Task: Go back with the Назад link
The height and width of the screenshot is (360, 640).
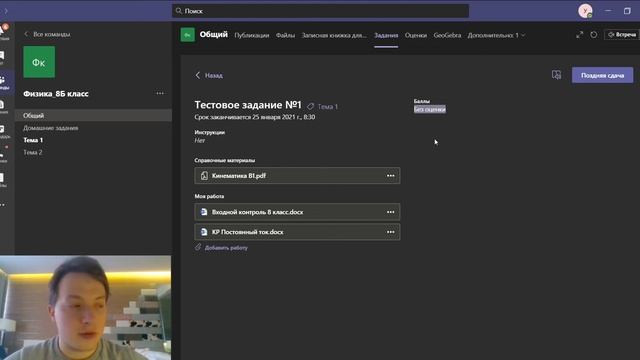Action: click(209, 76)
